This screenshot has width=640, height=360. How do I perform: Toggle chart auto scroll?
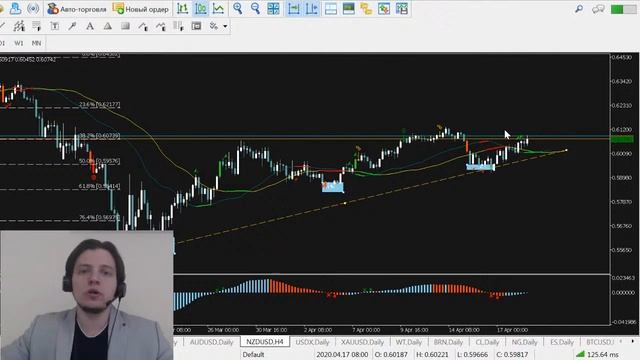[293, 9]
